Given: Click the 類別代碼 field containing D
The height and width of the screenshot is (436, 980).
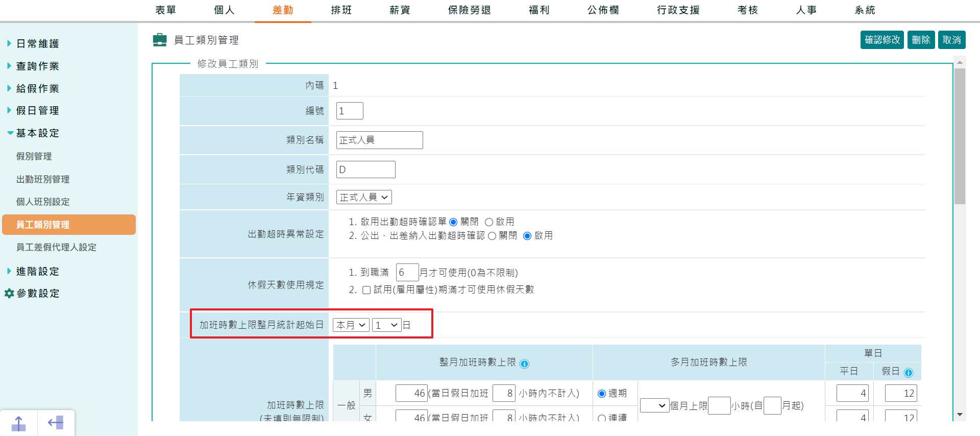Looking at the screenshot, I should coord(365,169).
